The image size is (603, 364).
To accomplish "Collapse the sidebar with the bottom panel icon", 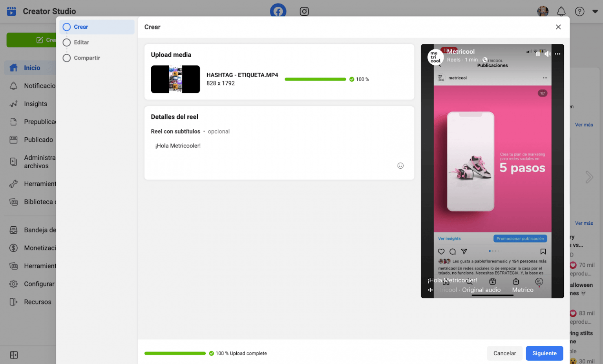I will pyautogui.click(x=14, y=355).
